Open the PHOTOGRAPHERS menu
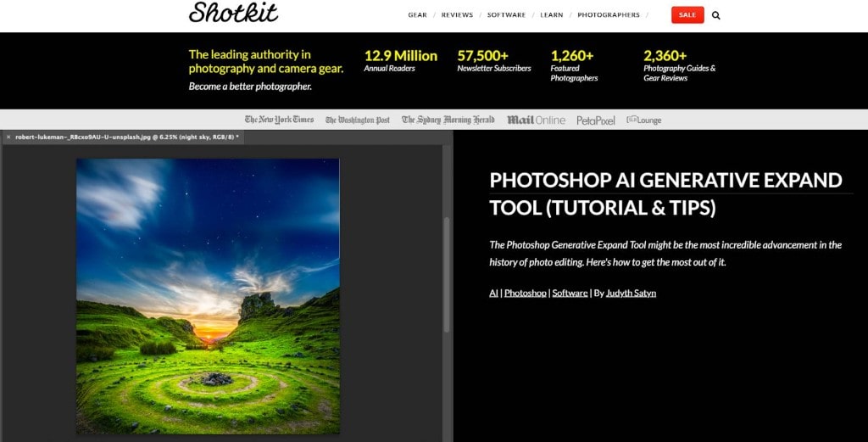Viewport: 868px width, 442px height. point(609,15)
